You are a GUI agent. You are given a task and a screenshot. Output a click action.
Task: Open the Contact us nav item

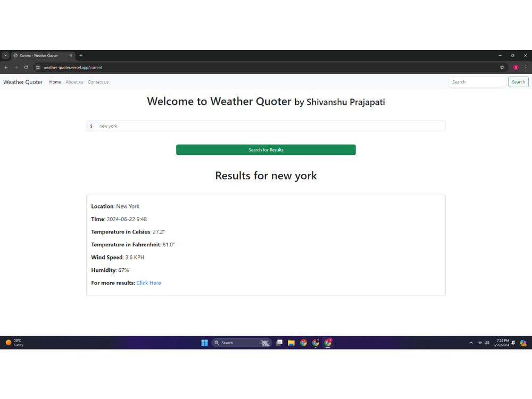(x=98, y=82)
